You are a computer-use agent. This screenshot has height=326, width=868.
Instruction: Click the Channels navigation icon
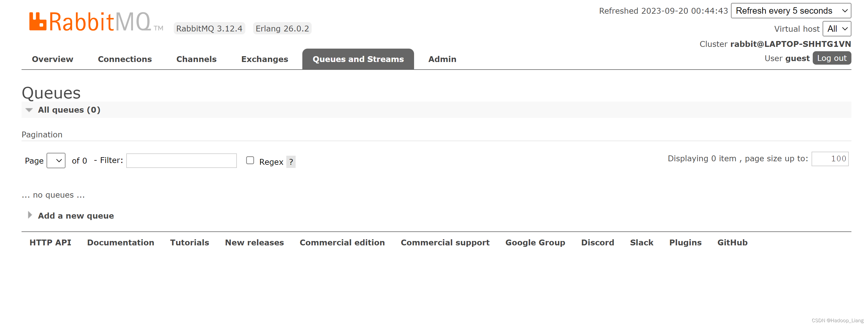pyautogui.click(x=196, y=59)
